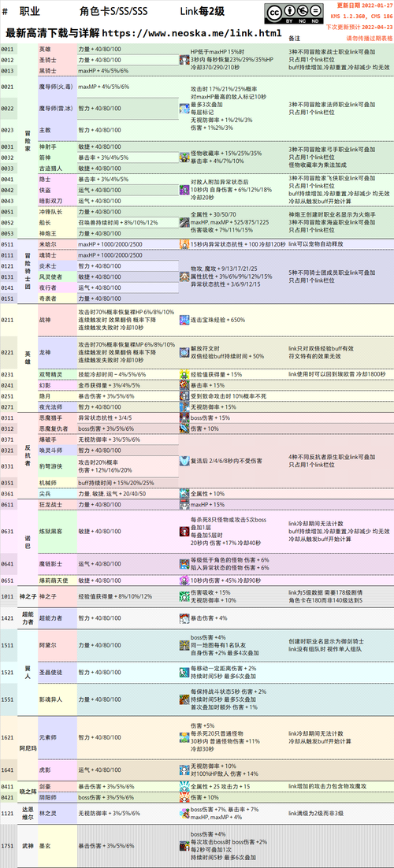The height and width of the screenshot is (868, 394).
Task: Click the 双弩精灵 icon beside '经验值获得量 + 15%'
Action: tap(184, 374)
